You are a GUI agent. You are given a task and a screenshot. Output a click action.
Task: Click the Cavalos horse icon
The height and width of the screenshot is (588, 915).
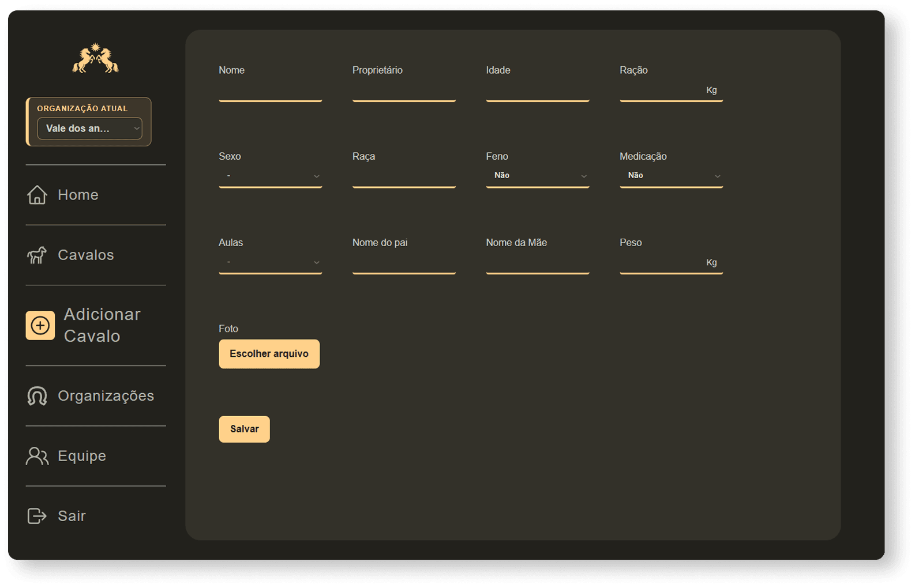click(37, 255)
